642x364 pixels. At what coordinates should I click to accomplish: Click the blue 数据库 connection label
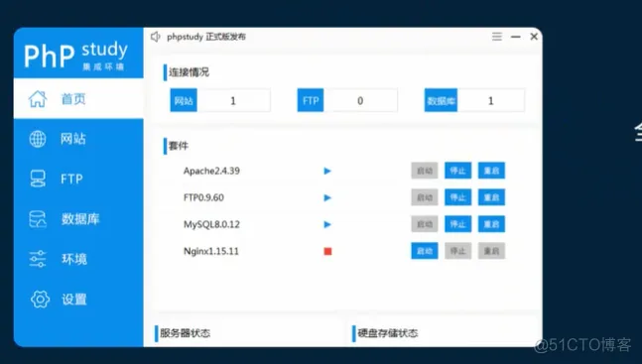(x=441, y=100)
